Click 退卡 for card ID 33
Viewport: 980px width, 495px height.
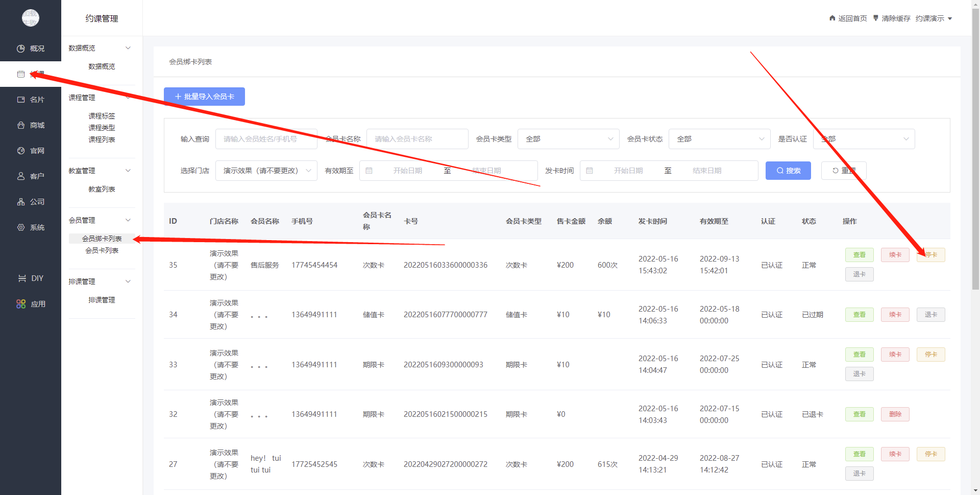pos(860,374)
